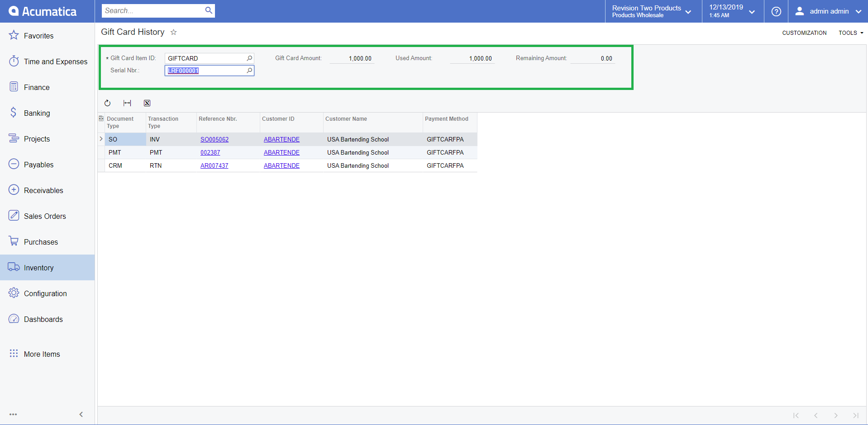Open the Help question mark icon
868x425 pixels.
776,11
